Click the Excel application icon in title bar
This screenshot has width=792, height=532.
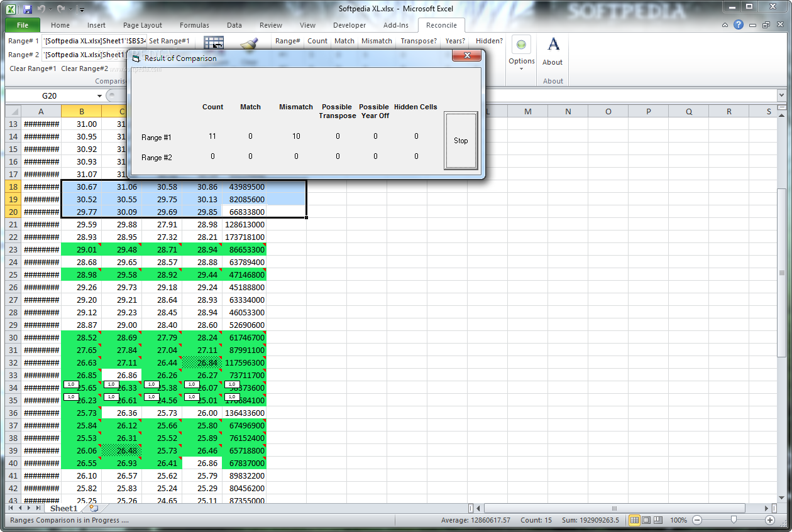pos(11,9)
